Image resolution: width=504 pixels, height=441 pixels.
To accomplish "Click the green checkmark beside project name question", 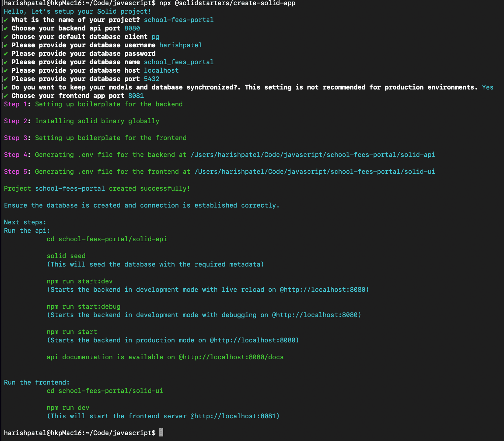I will click(x=6, y=20).
